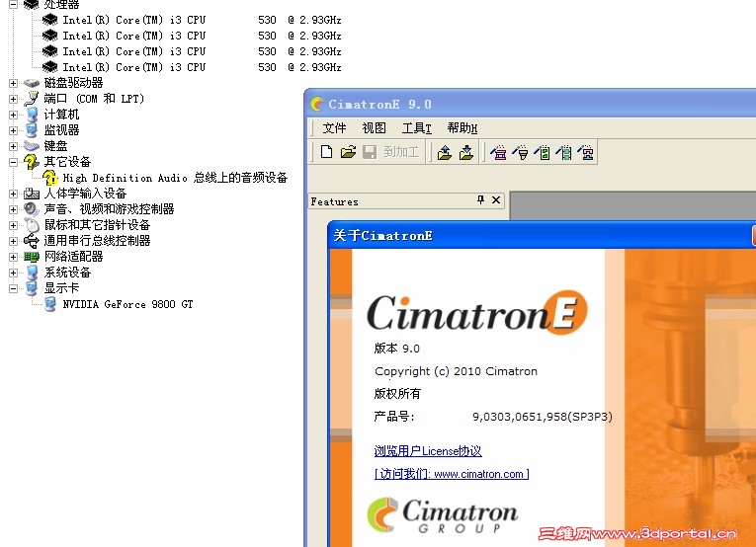This screenshot has height=547, width=756.
Task: Click the Copyright (c) 2010 Cimatron text
Action: [x=457, y=371]
